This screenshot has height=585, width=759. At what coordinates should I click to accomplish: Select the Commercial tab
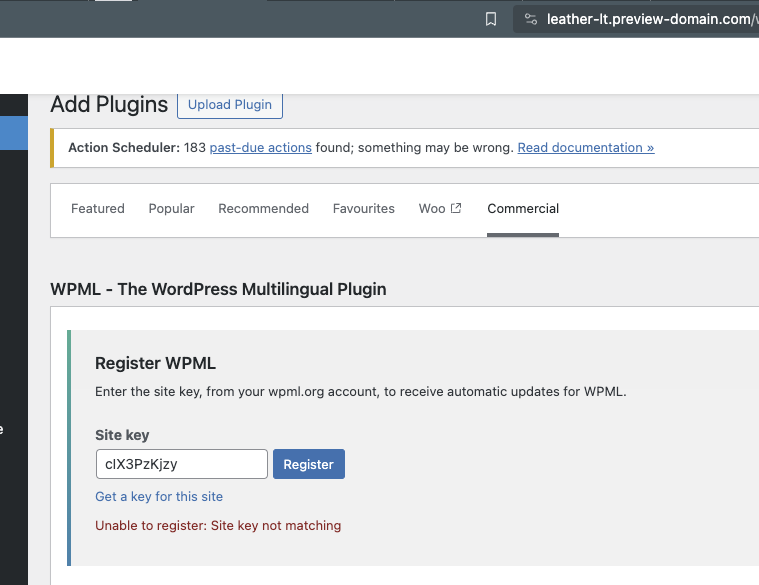(x=523, y=209)
